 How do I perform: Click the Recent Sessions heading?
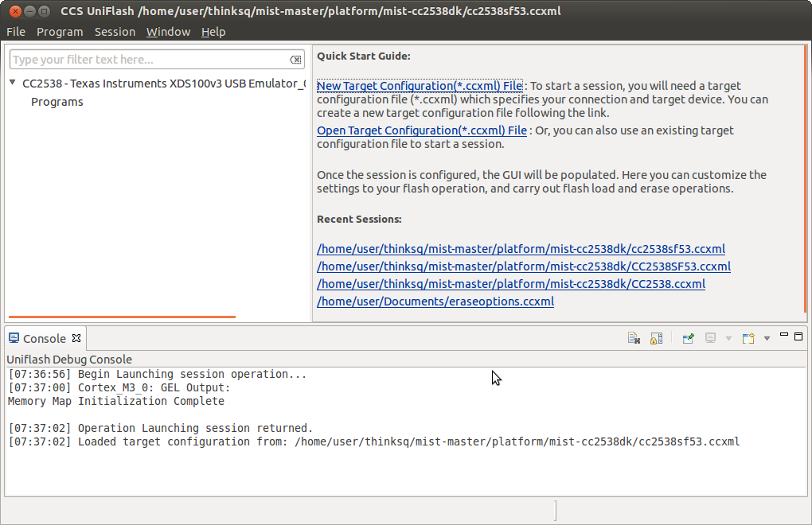point(359,220)
